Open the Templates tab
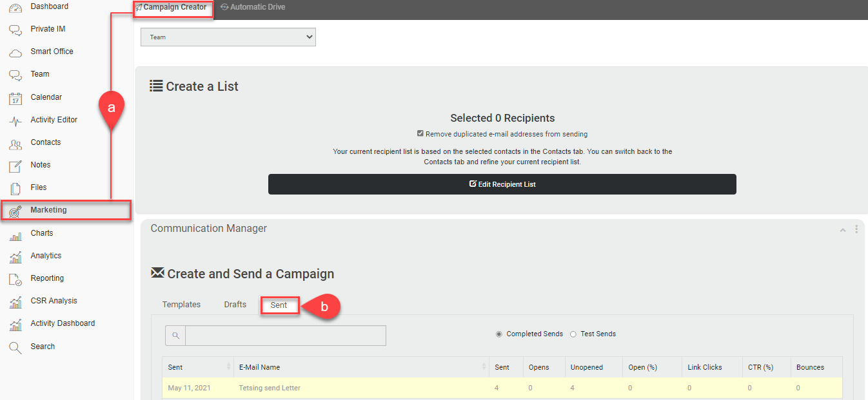Viewport: 868px width, 400px height. (x=181, y=305)
